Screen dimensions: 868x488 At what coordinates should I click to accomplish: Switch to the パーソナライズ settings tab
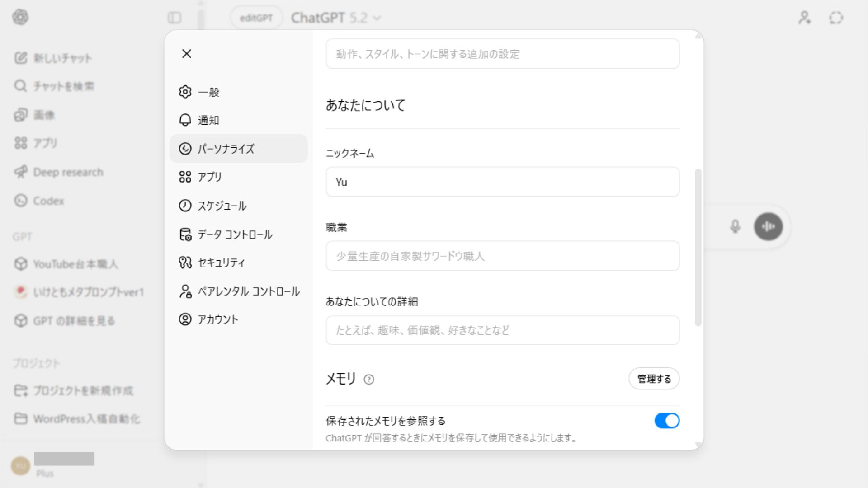(x=226, y=149)
